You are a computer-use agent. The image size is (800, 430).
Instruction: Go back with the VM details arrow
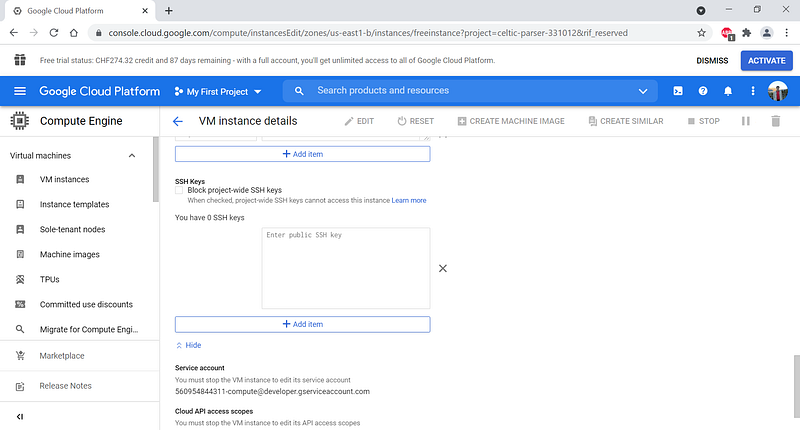coord(178,121)
